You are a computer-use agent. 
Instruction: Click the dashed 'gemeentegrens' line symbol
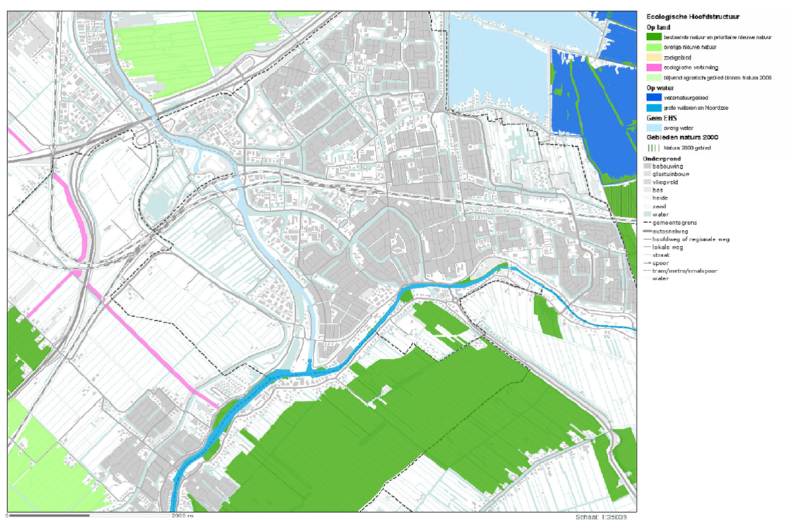647,223
